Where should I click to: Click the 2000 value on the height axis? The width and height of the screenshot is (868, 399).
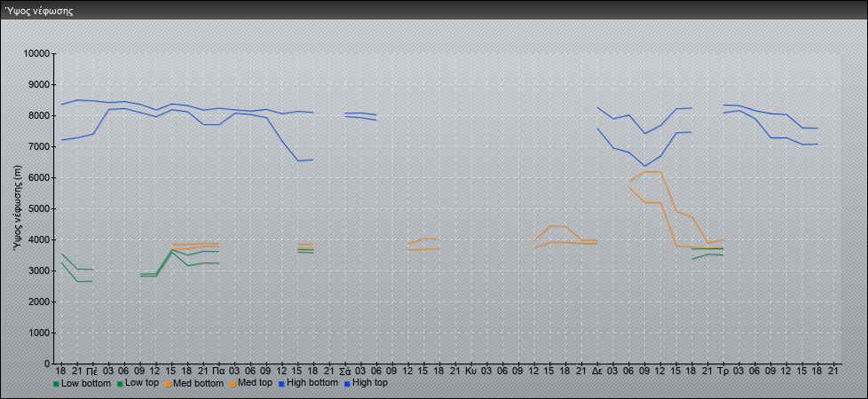(x=39, y=301)
